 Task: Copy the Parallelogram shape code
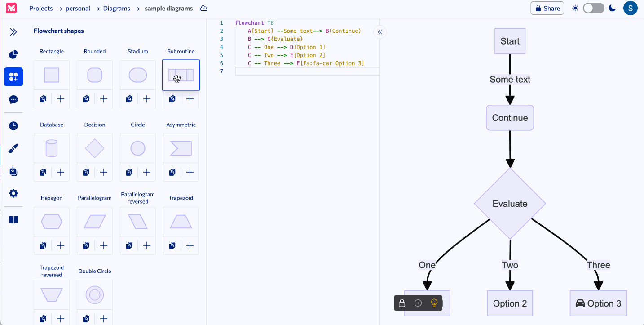tap(86, 245)
